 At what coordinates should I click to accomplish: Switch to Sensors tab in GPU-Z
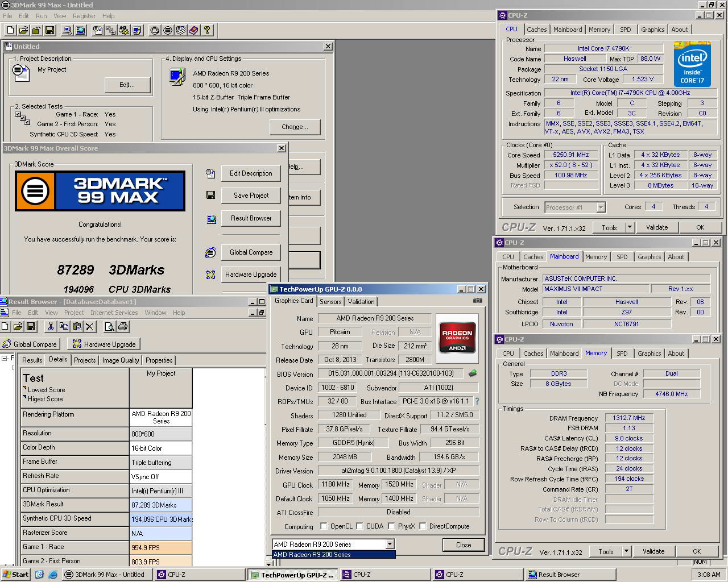[x=330, y=302]
